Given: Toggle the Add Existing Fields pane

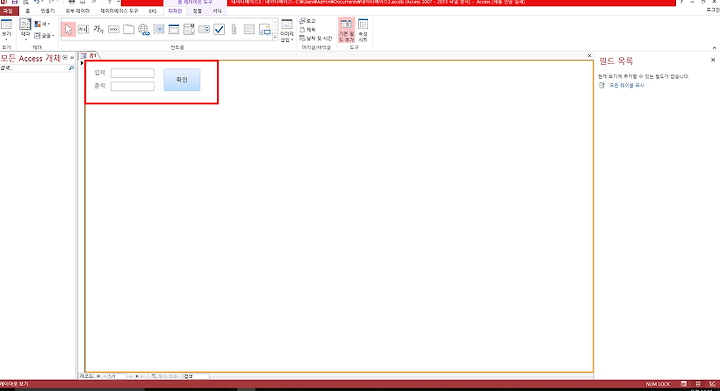Looking at the screenshot, I should pyautogui.click(x=346, y=31).
